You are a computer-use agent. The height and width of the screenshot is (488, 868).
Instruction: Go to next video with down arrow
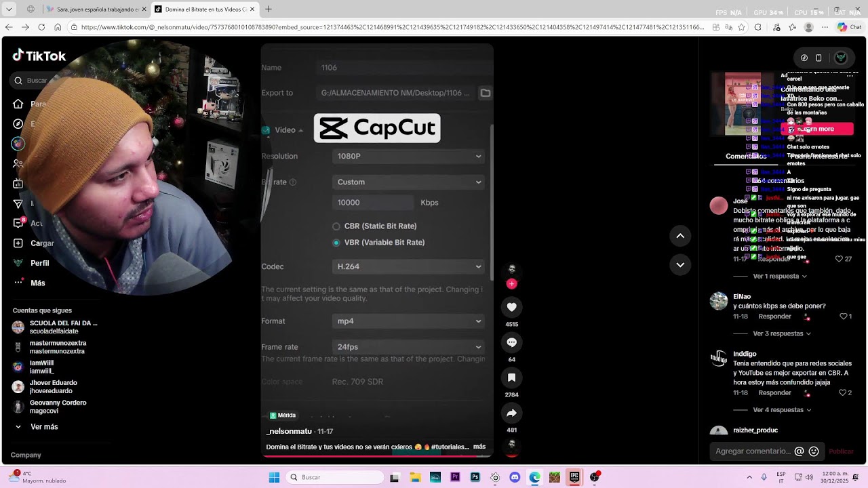(x=680, y=264)
